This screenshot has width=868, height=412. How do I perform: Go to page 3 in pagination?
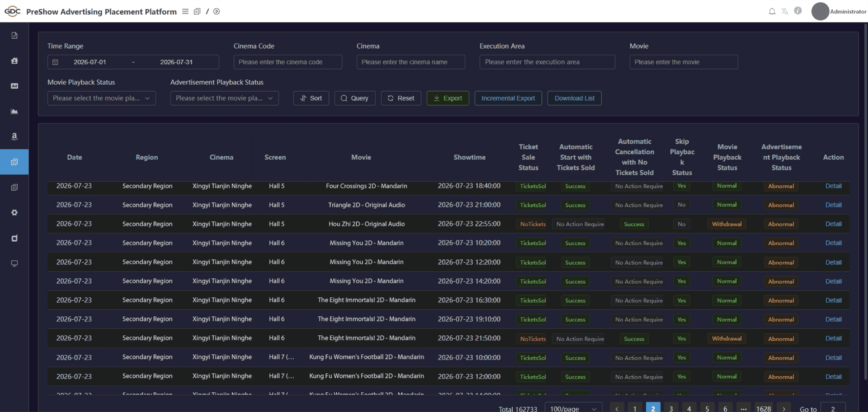(x=671, y=408)
